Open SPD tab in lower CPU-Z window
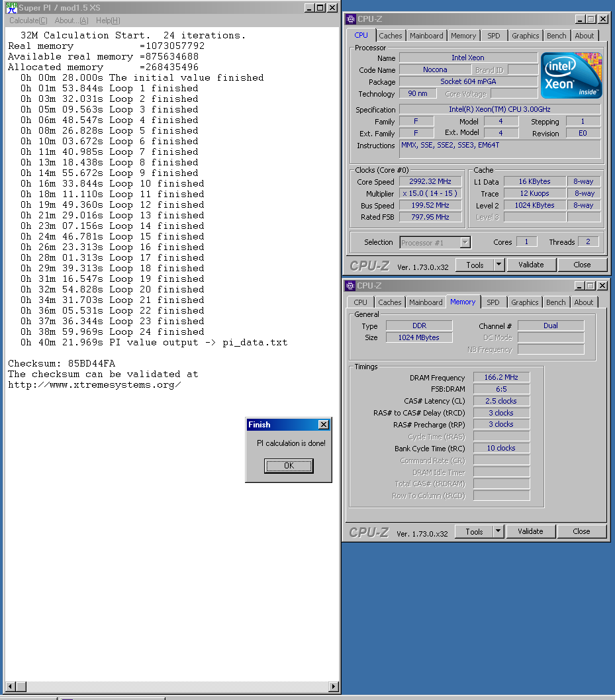Image resolution: width=615 pixels, height=700 pixels. pyautogui.click(x=493, y=302)
